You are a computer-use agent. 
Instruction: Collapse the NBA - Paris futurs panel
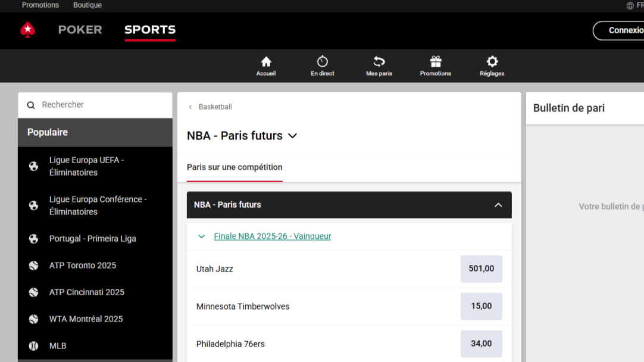tap(498, 204)
